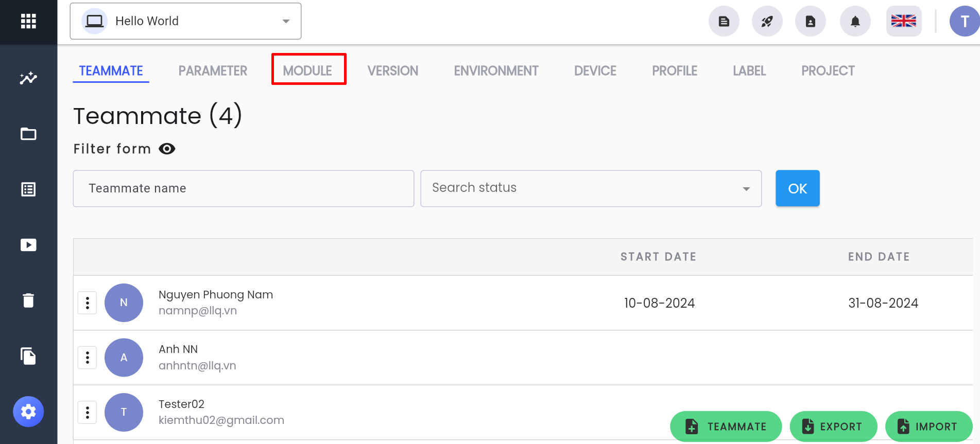980x444 pixels.
Task: Switch to the Project tab
Action: click(x=828, y=70)
